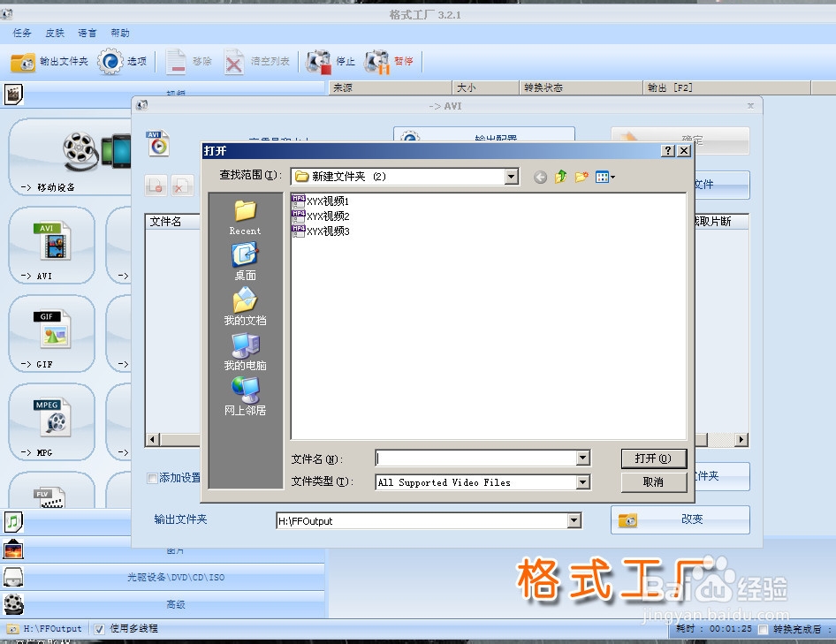Open the output folder toolbar icon
The width and height of the screenshot is (836, 644).
[x=23, y=62]
